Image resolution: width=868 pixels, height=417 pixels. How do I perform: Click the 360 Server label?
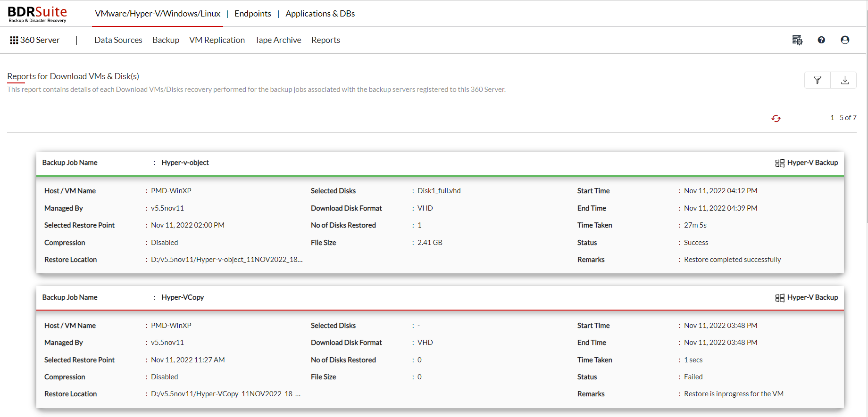point(40,40)
